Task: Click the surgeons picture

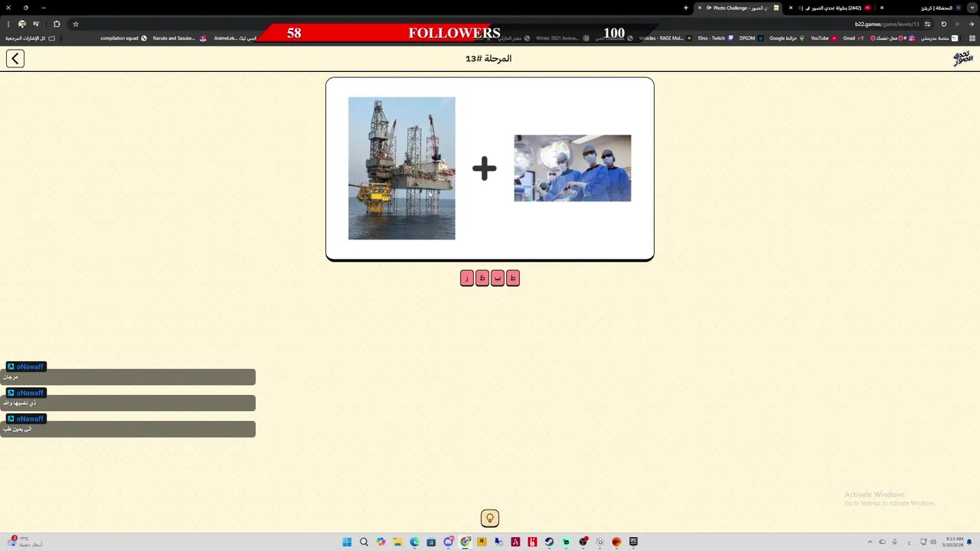Action: tap(573, 168)
